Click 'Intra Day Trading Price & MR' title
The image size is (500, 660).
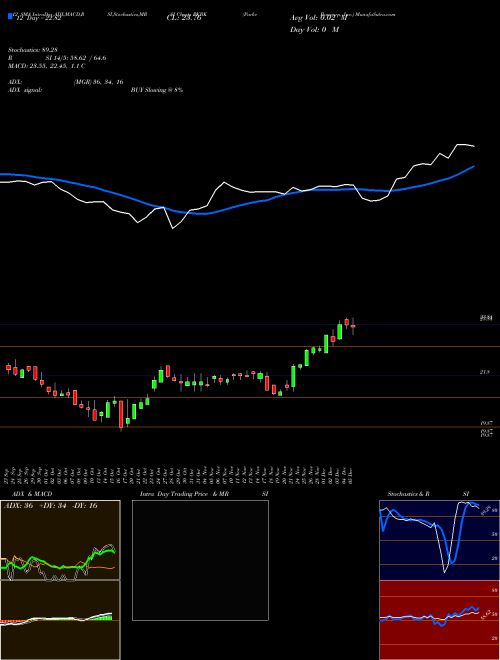[184, 494]
